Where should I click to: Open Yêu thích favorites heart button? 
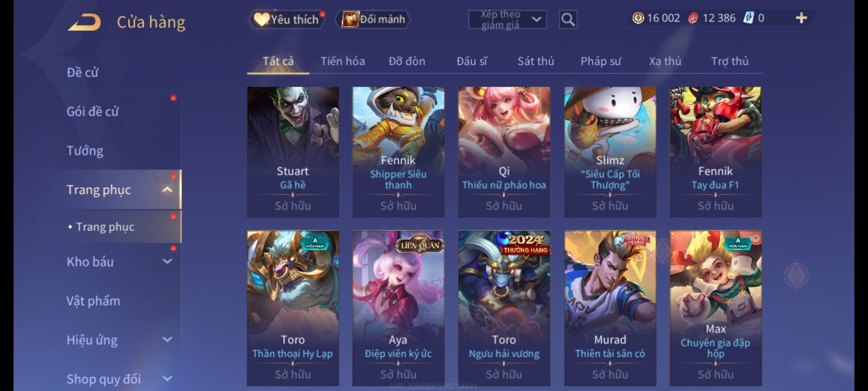pos(287,20)
